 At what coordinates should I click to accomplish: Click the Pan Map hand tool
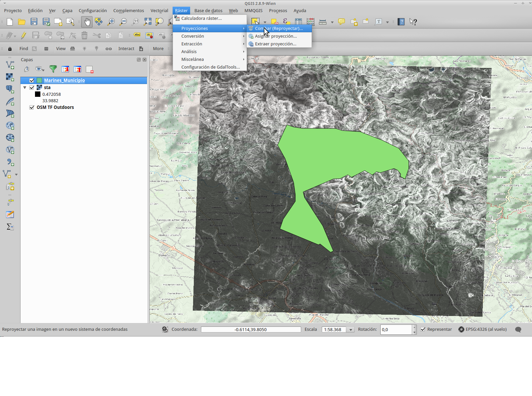click(87, 22)
